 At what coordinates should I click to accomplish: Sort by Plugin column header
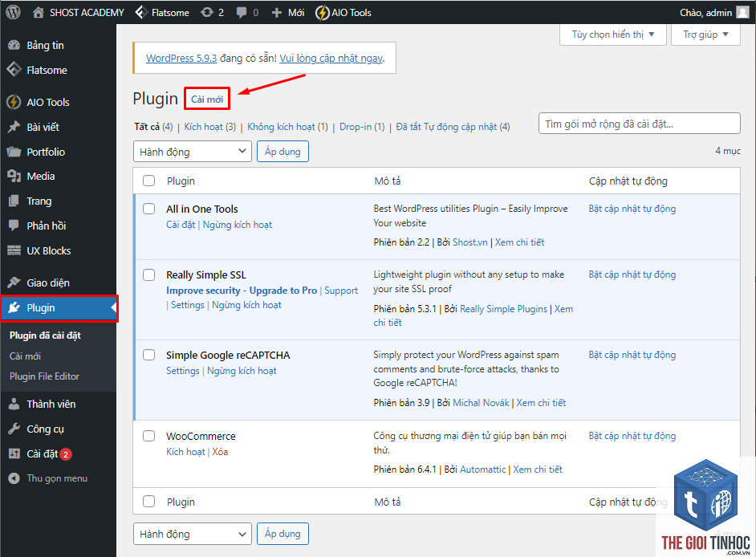181,181
